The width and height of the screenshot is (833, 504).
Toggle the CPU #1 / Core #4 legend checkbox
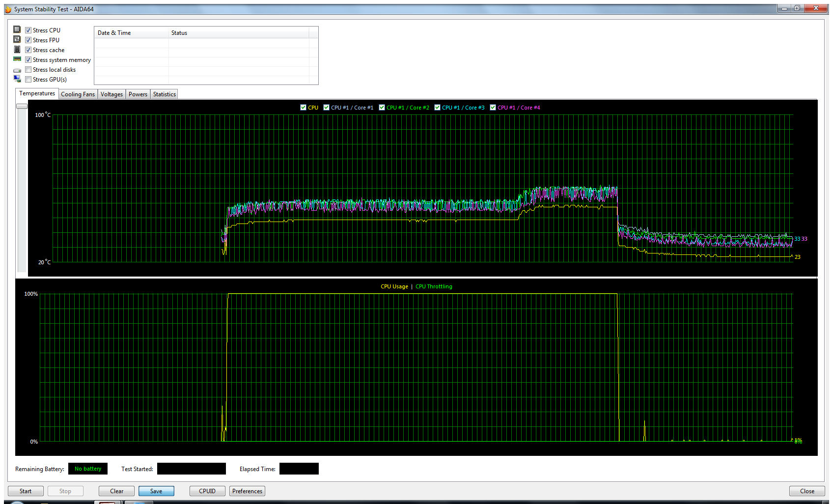pos(493,108)
